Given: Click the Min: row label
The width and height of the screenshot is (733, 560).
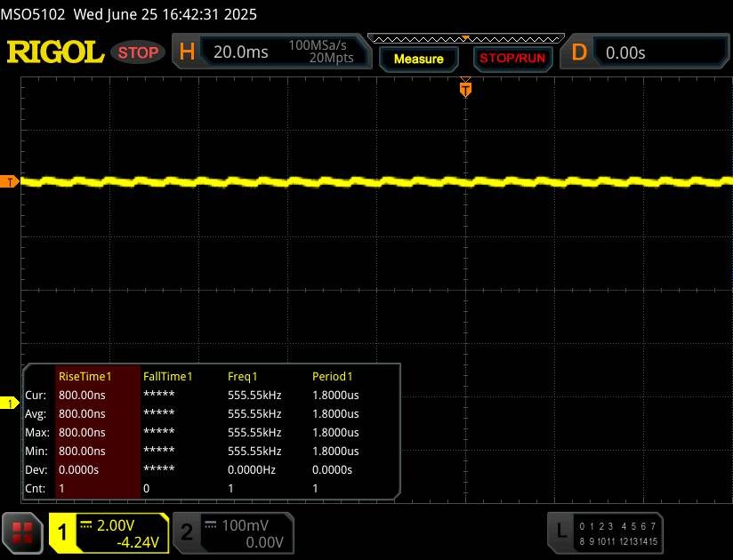Looking at the screenshot, I should click(36, 452).
